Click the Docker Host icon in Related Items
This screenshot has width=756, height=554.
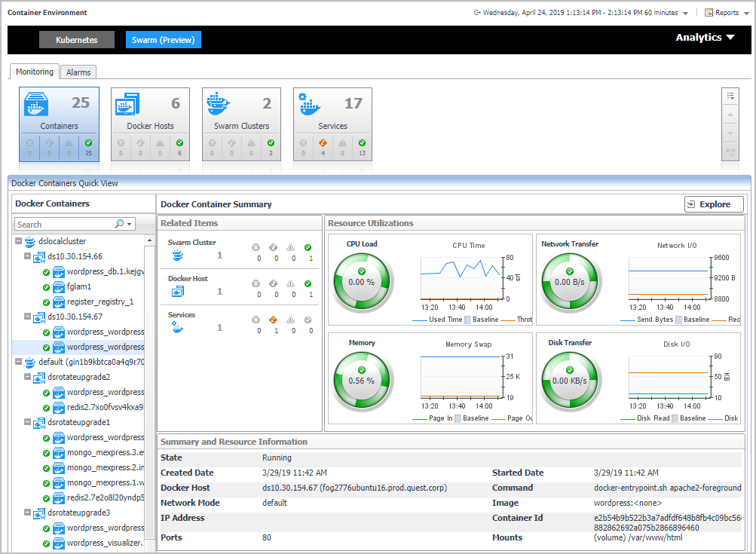click(x=178, y=292)
